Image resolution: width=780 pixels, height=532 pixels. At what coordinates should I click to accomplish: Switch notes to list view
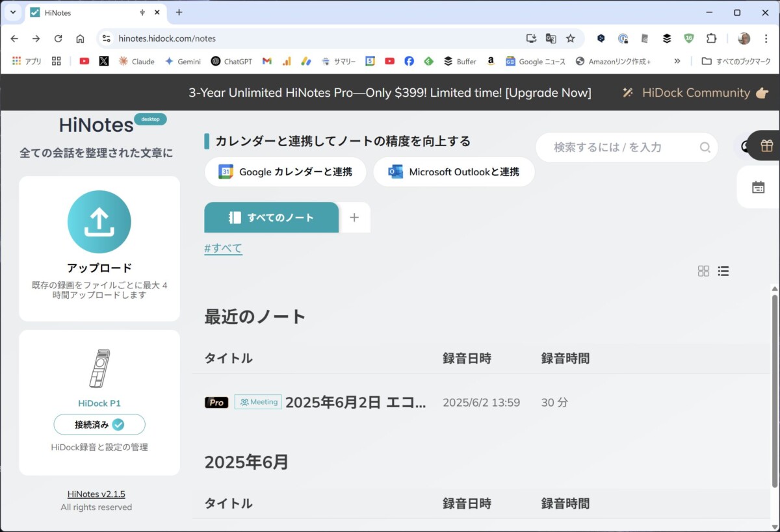[723, 271]
